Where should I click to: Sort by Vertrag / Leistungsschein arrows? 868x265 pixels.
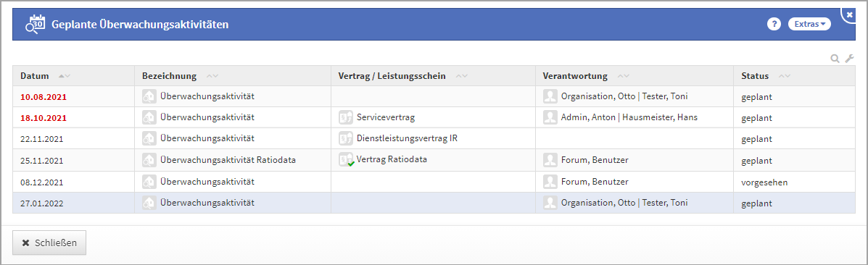462,76
